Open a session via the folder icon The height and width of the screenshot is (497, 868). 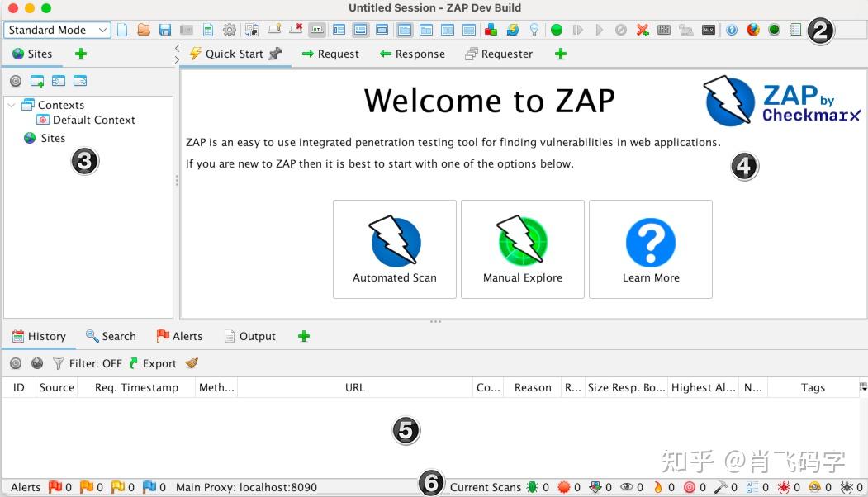pyautogui.click(x=144, y=30)
